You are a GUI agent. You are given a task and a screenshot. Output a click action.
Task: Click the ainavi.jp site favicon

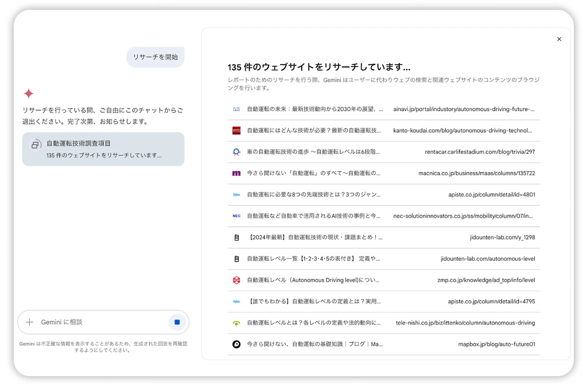point(236,109)
